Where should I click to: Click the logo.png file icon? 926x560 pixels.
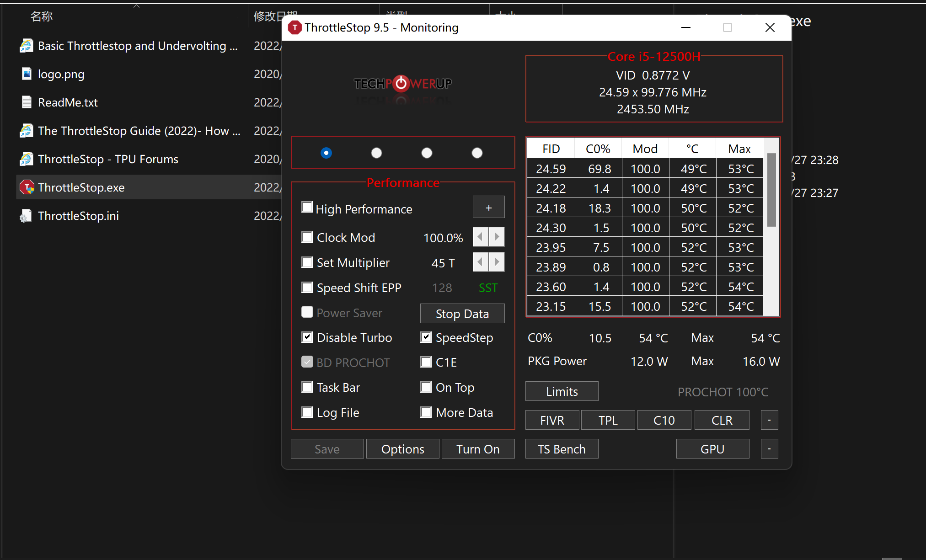(27, 74)
